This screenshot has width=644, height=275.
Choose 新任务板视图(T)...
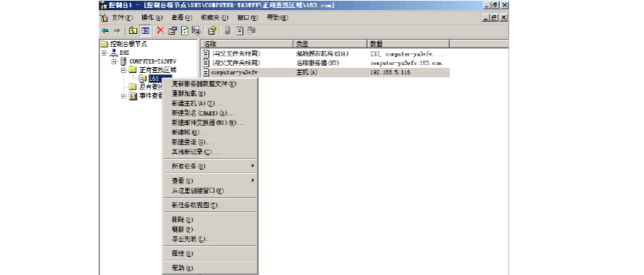[211, 205]
